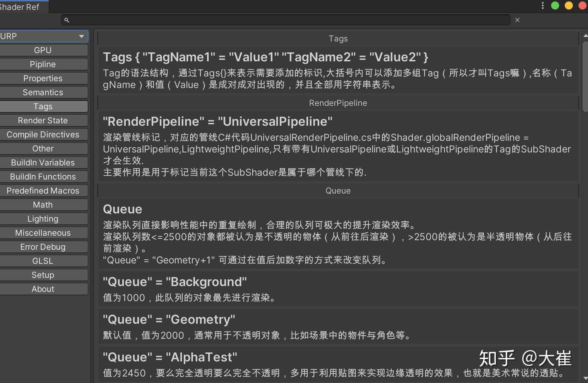Select the GPU section
Image resolution: width=588 pixels, height=383 pixels.
(x=43, y=50)
